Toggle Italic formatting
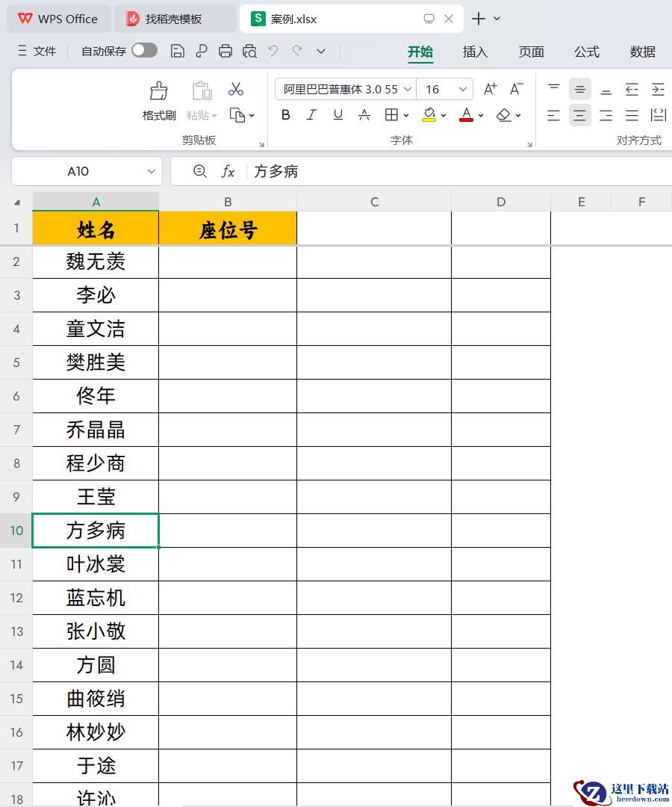The width and height of the screenshot is (672, 807). (311, 115)
